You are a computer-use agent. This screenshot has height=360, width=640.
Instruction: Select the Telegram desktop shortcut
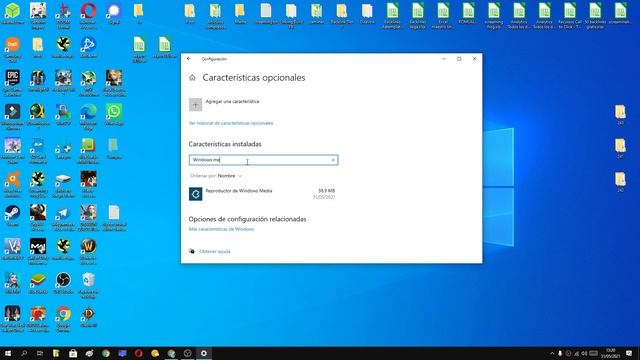point(63,218)
